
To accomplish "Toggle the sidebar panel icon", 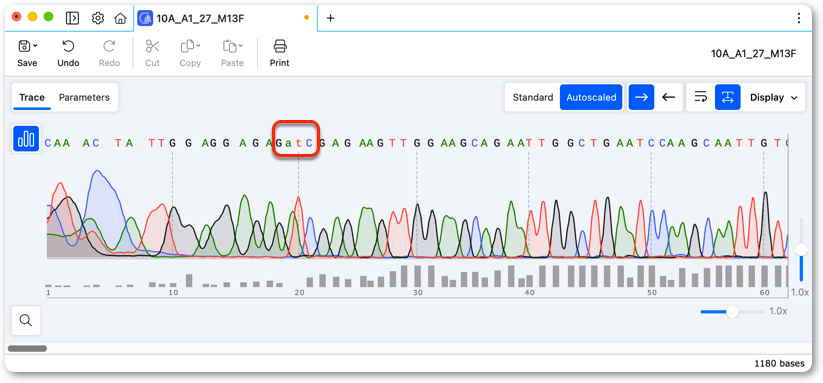I will pos(72,18).
